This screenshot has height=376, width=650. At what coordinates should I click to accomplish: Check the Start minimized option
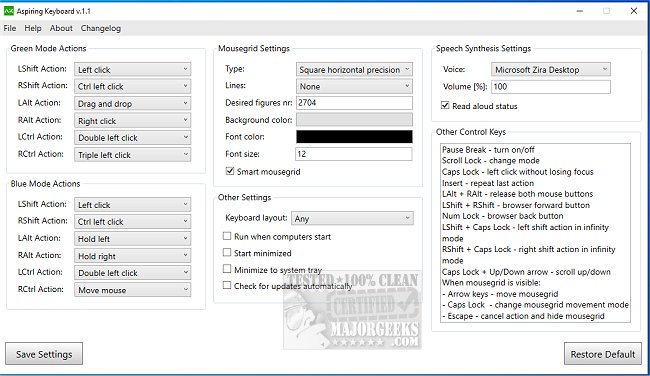pyautogui.click(x=227, y=252)
